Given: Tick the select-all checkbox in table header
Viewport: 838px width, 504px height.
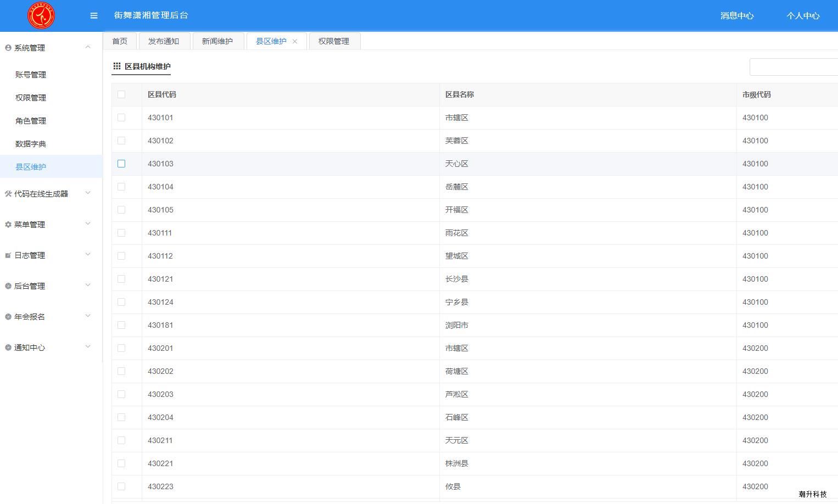Looking at the screenshot, I should (x=121, y=94).
